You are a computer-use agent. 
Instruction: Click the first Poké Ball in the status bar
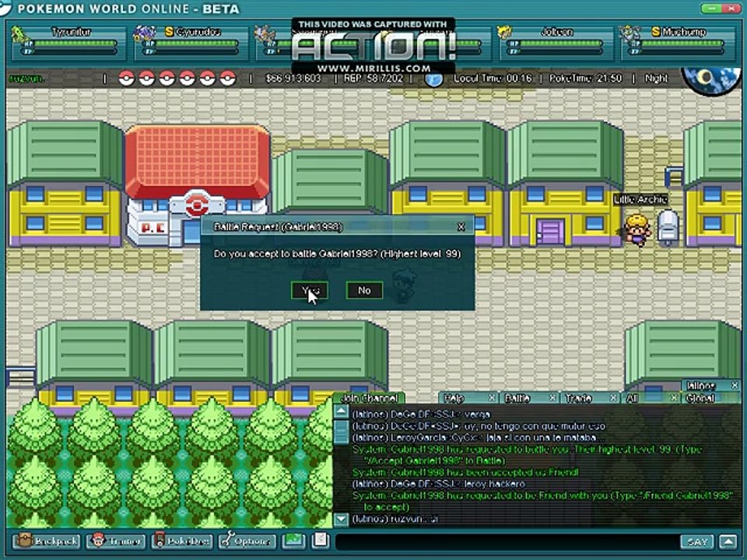click(x=126, y=78)
